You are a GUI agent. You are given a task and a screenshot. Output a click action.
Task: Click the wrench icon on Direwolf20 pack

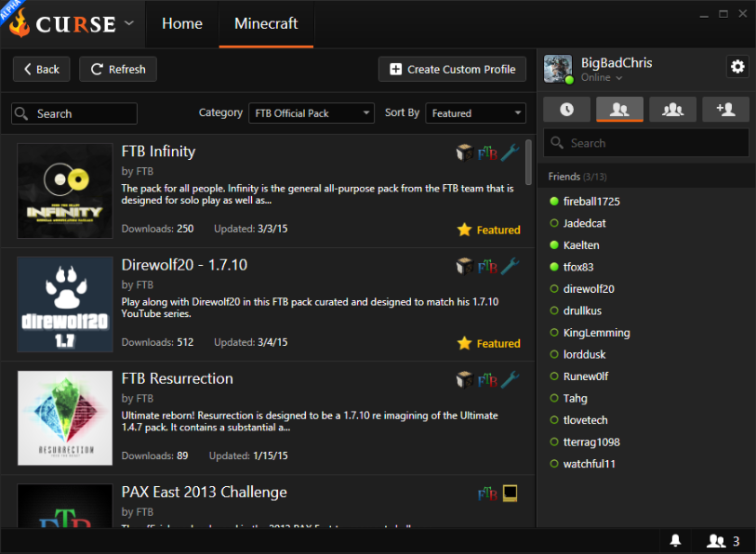(x=511, y=266)
